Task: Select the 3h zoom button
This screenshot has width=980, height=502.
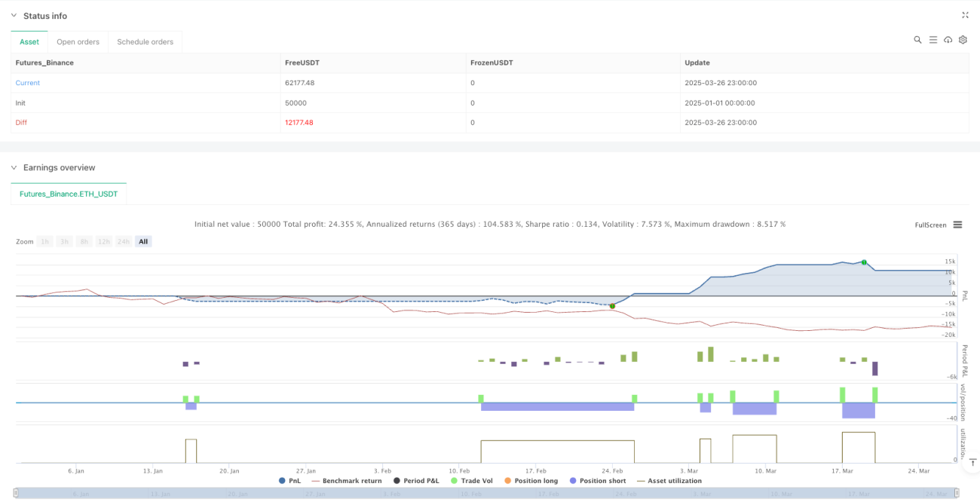Action: pyautogui.click(x=65, y=242)
